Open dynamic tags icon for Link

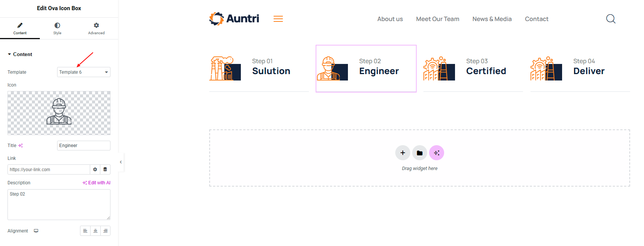(x=105, y=169)
